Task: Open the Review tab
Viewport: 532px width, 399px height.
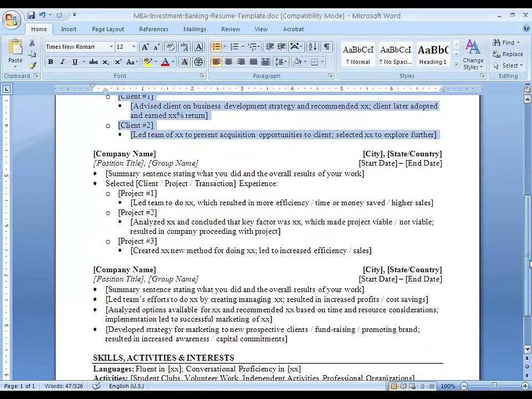Action: 231,29
